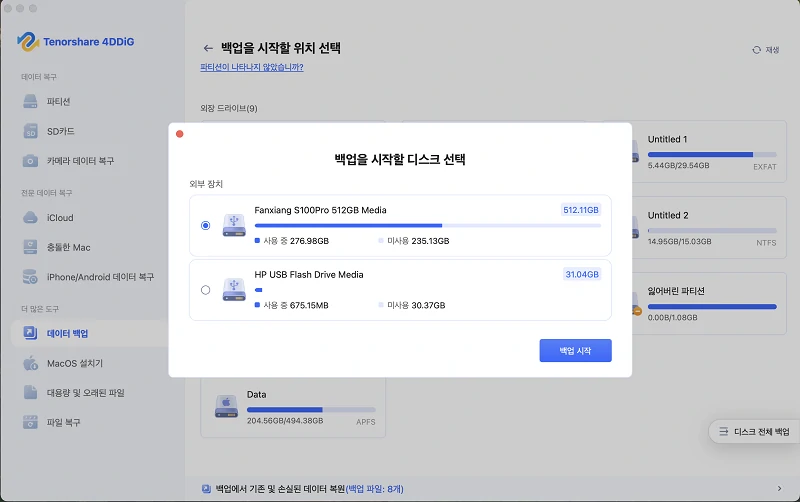This screenshot has width=800, height=502.
Task: Click the Fanxiang drive usage bar
Action: 428,225
